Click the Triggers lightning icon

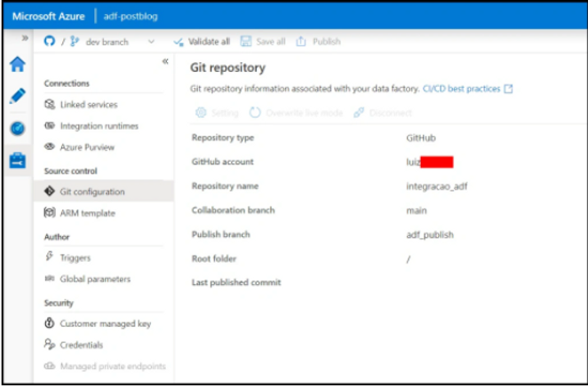(x=49, y=257)
